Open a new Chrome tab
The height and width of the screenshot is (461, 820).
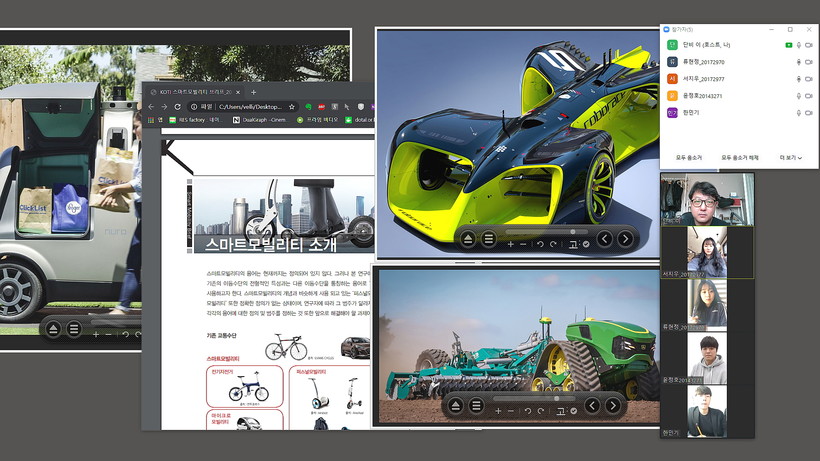pos(254,91)
